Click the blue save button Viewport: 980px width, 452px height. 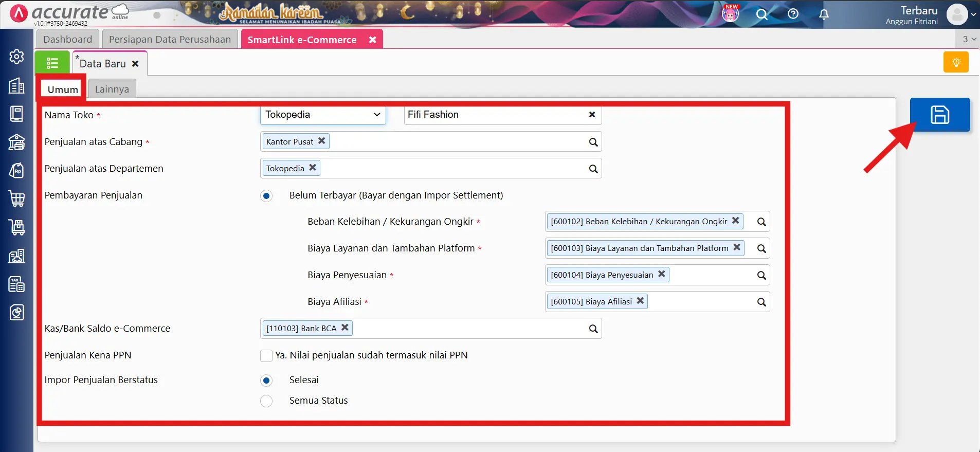[939, 115]
